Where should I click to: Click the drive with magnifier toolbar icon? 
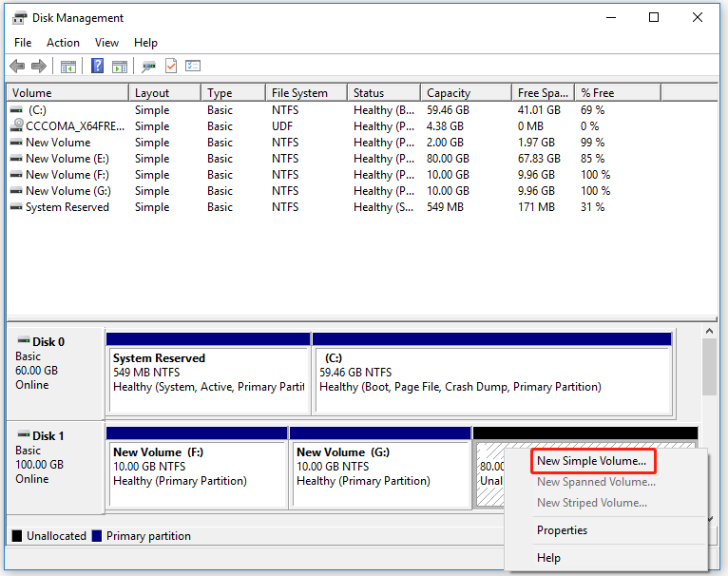pos(148,67)
